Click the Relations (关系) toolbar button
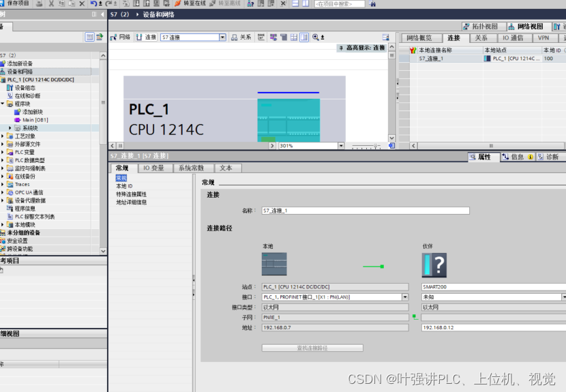 point(241,37)
